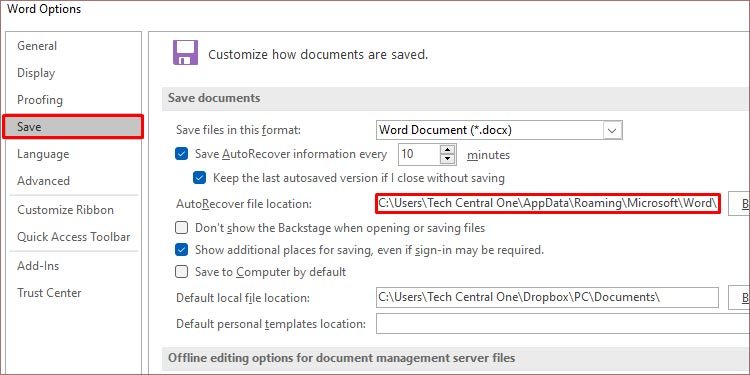The image size is (750, 375).
Task: Increase AutoRecover minutes with up arrow
Action: (447, 150)
